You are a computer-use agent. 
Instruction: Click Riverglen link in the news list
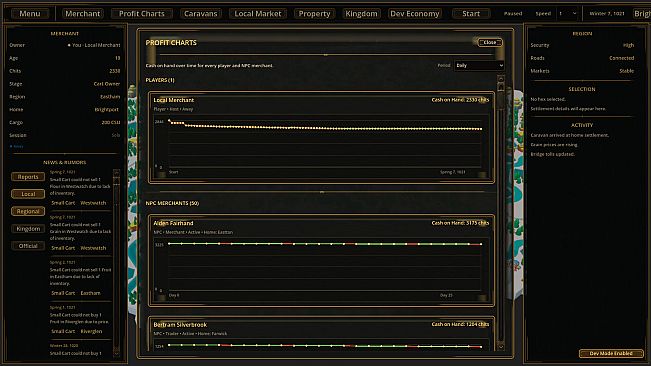pyautogui.click(x=91, y=331)
